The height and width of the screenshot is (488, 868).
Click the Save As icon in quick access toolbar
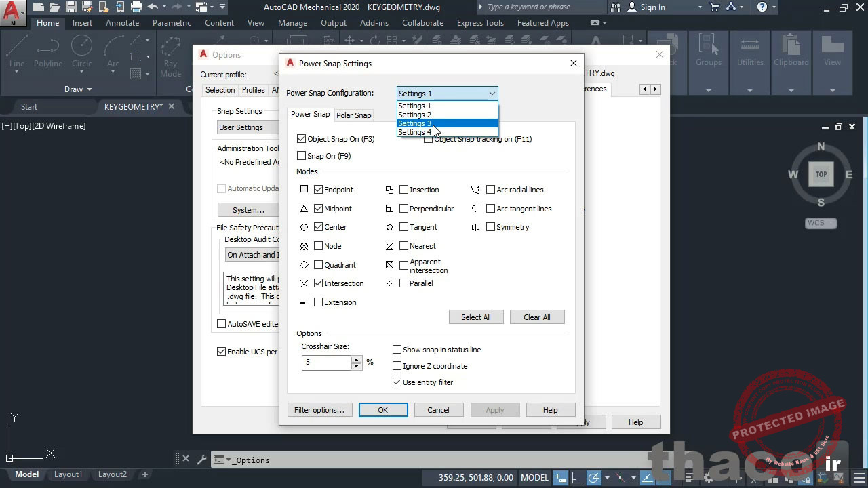(x=87, y=7)
